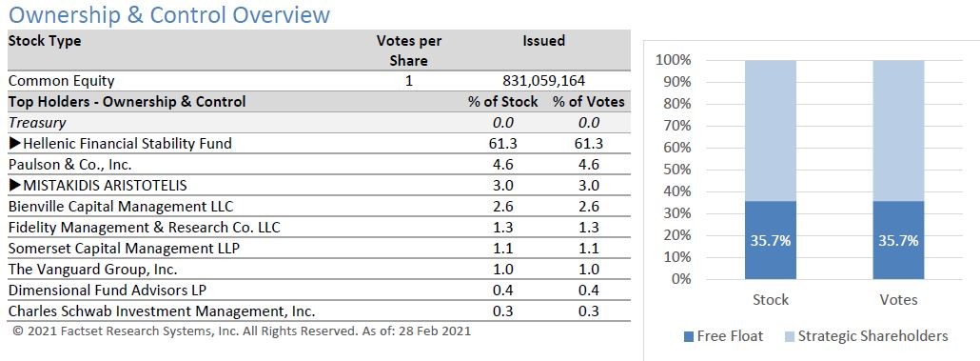This screenshot has height=361, width=980.
Task: Select Charles Schwab Investment Management row
Action: [319, 311]
